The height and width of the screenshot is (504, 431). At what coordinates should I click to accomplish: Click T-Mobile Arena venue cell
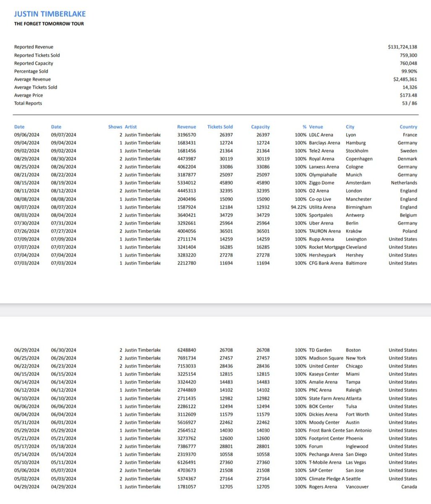tap(325, 462)
